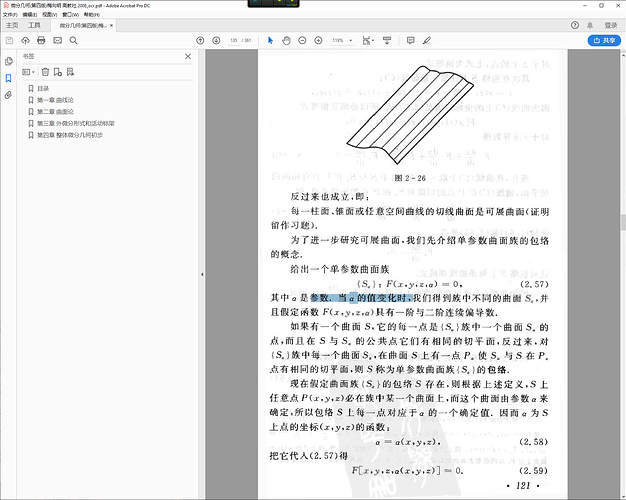626x500 pixels.
Task: Go to next page with the down arrow
Action: 216,40
